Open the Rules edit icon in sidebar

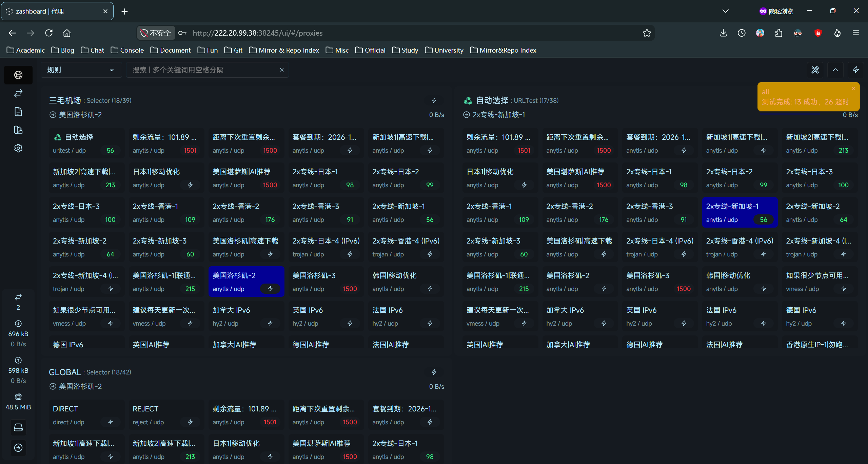[x=18, y=130]
